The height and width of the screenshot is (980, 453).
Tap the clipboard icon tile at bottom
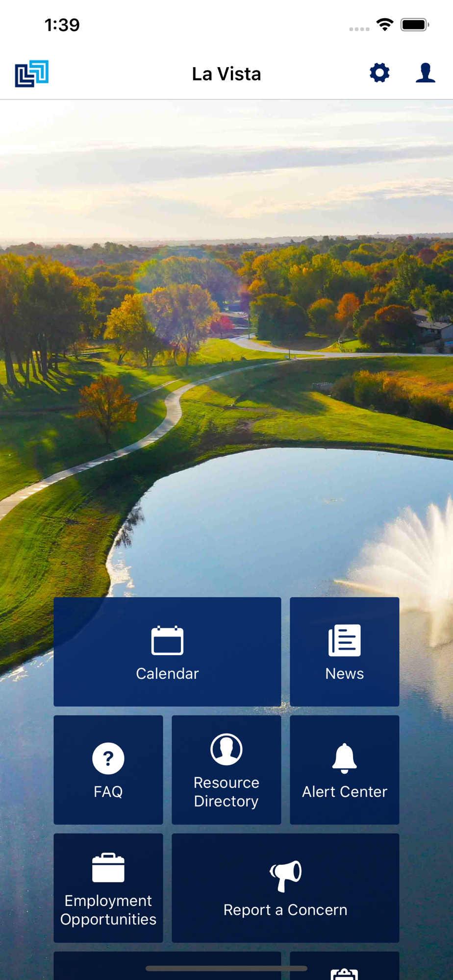point(345,966)
